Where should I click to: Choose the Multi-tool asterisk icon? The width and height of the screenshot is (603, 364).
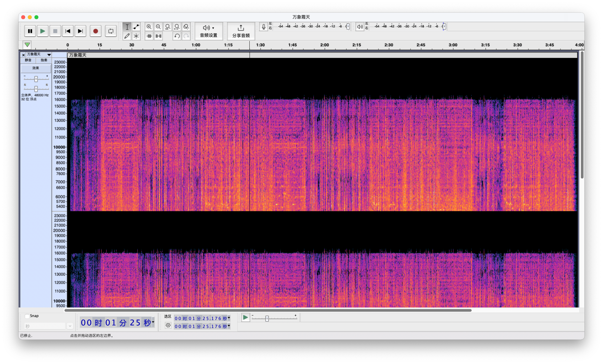136,36
